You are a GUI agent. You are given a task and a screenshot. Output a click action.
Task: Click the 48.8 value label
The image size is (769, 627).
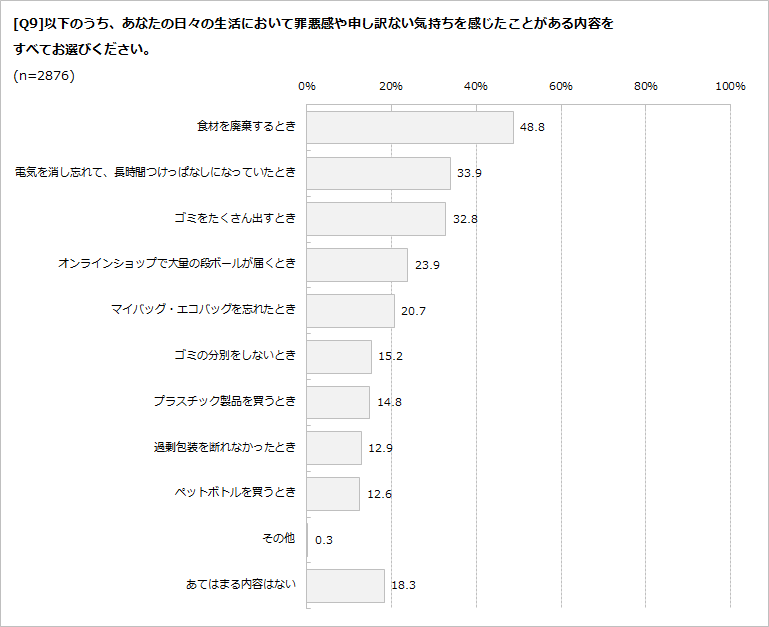point(531,128)
